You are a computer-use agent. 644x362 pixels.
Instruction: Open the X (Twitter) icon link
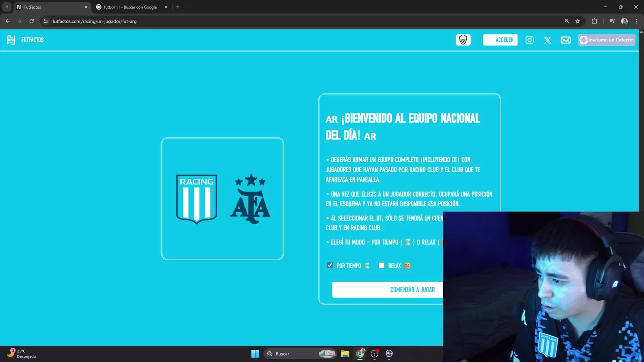coord(548,40)
